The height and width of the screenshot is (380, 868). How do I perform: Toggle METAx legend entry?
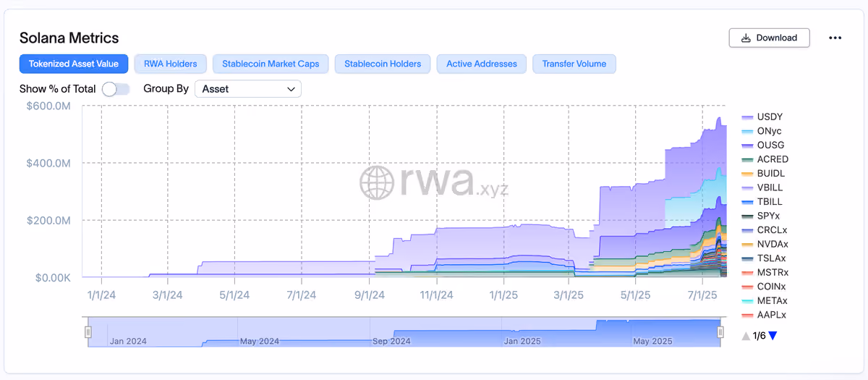tap(765, 300)
